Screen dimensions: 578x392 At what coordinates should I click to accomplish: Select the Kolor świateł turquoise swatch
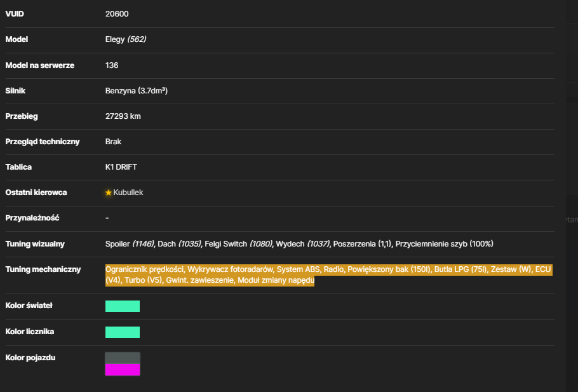click(123, 306)
